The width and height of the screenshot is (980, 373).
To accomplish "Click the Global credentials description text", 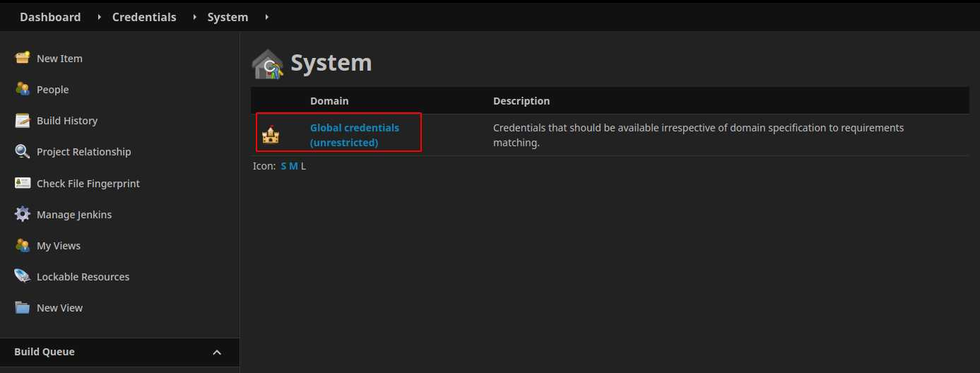I will 698,135.
